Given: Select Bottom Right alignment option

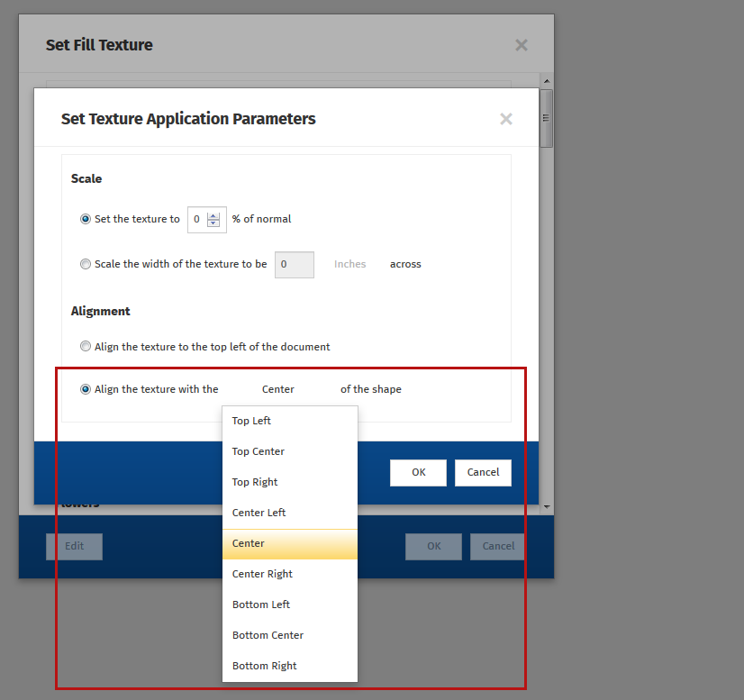Looking at the screenshot, I should (x=264, y=666).
